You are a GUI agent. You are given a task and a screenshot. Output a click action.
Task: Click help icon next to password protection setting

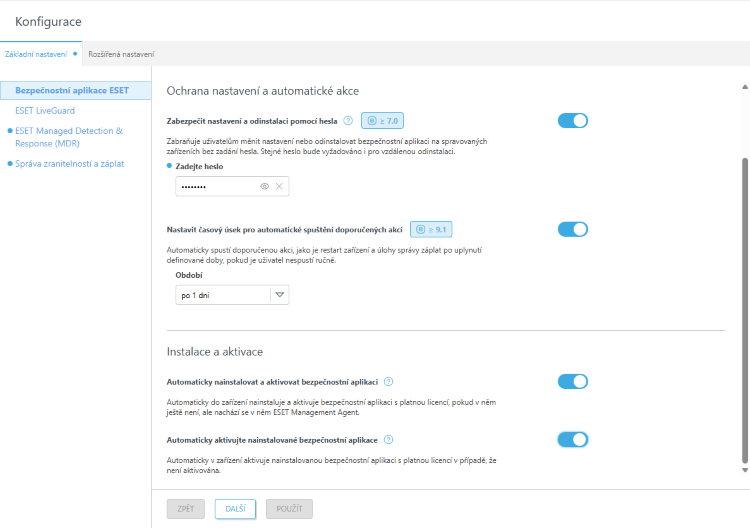pos(348,121)
